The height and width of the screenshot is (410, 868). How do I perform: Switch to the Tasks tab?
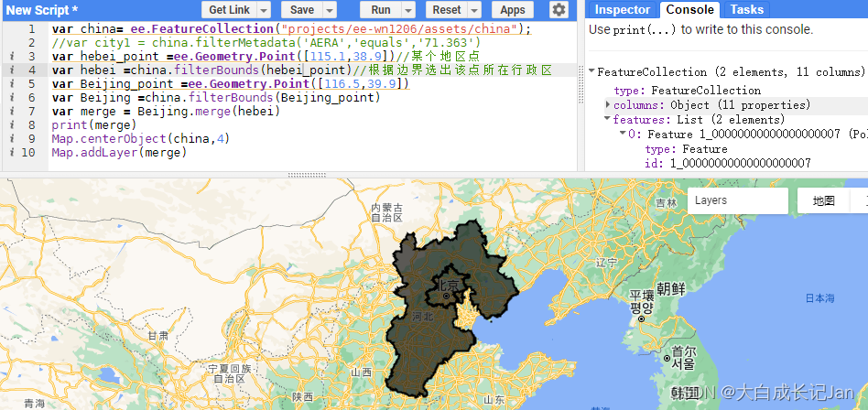click(x=747, y=10)
